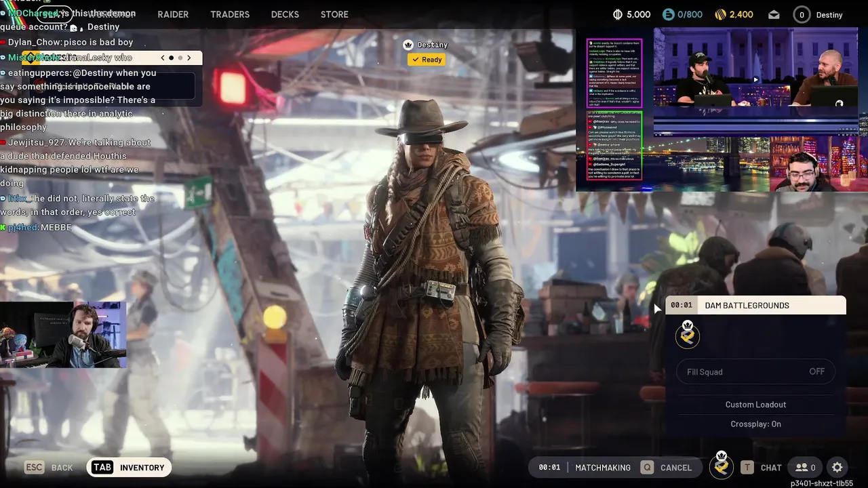Select the second banner page dot
This screenshot has width=868, height=488.
180,58
